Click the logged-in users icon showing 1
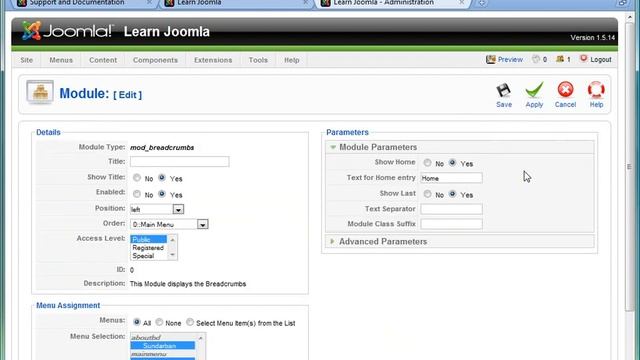The width and height of the screenshot is (640, 360). tap(560, 60)
